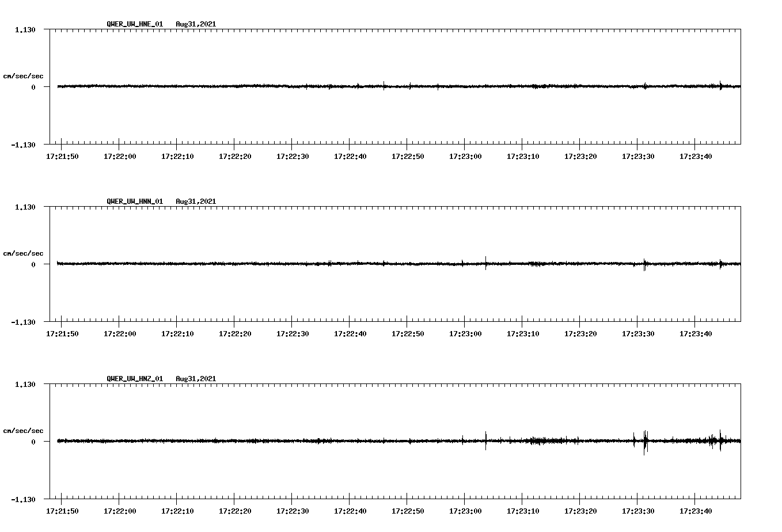The image size is (782, 532).
Task: Click the 1.130 upper limit on HNN axis
Action: (x=25, y=207)
